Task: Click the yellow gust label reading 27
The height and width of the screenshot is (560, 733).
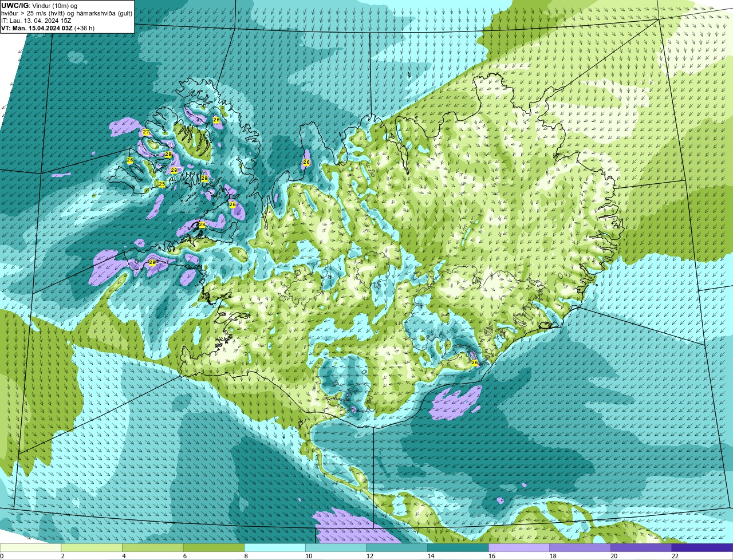Action: [x=146, y=132]
